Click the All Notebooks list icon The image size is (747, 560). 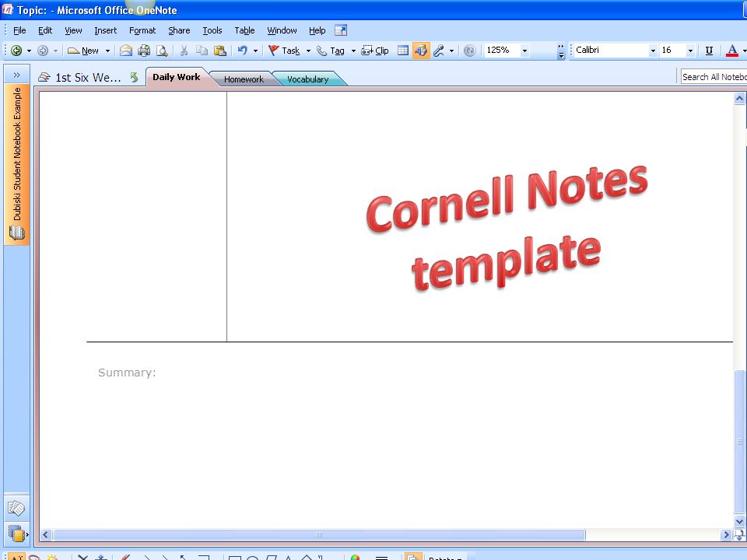coord(17,534)
